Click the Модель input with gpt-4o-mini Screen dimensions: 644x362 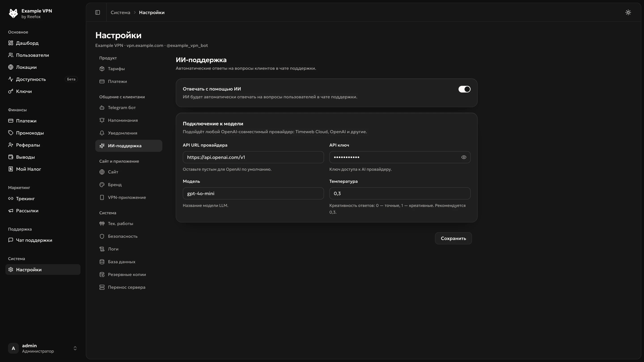[x=253, y=193]
